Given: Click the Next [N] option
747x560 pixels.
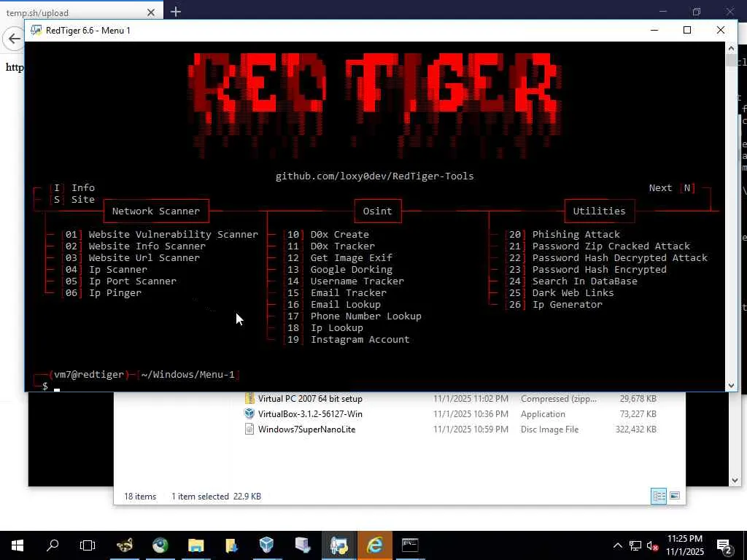Looking at the screenshot, I should click(x=672, y=187).
